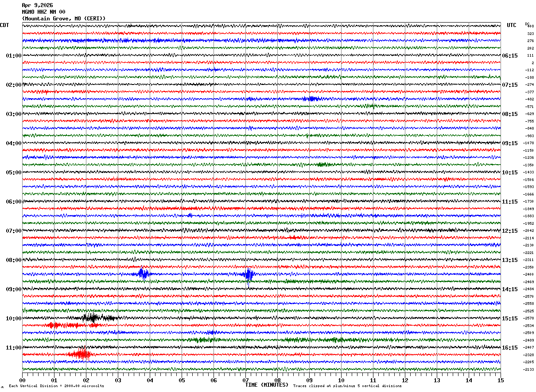Click the '16:15' UTC time label
The height and width of the screenshot is (392, 536).
click(x=510, y=348)
